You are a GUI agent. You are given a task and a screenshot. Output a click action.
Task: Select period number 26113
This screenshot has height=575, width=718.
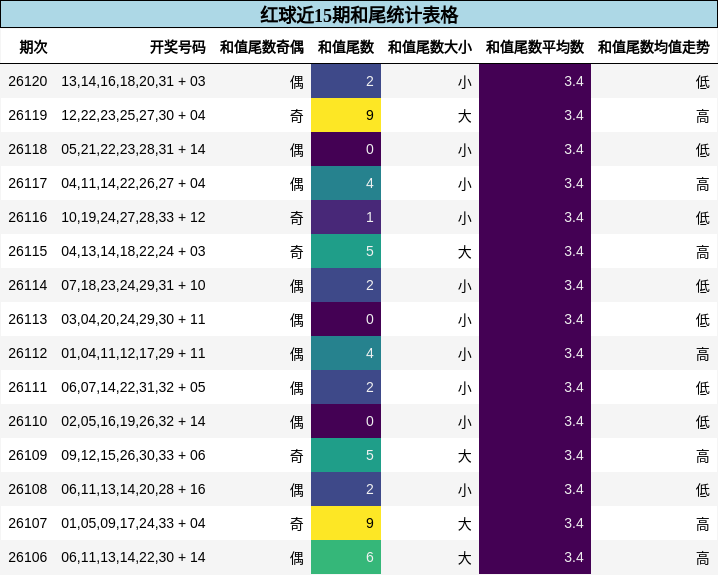click(27, 319)
